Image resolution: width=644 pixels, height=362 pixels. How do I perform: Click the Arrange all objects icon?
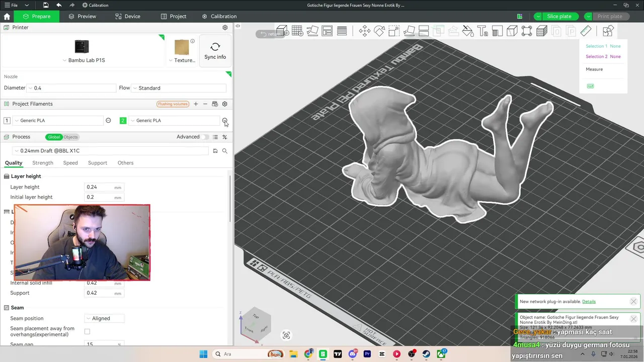[x=328, y=31]
